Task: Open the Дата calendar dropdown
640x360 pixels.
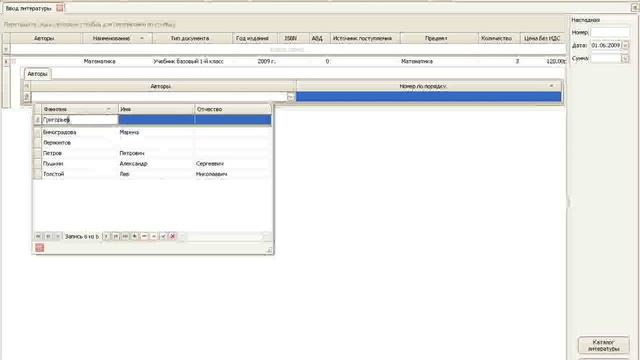Action: coord(626,45)
